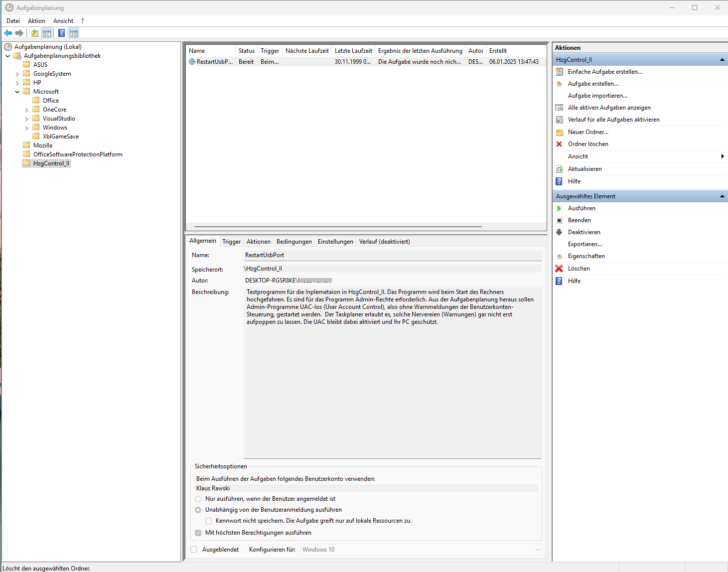Click the Deaktivieren down-arrow icon
Viewport: 728px width, 572px height.
(x=559, y=232)
